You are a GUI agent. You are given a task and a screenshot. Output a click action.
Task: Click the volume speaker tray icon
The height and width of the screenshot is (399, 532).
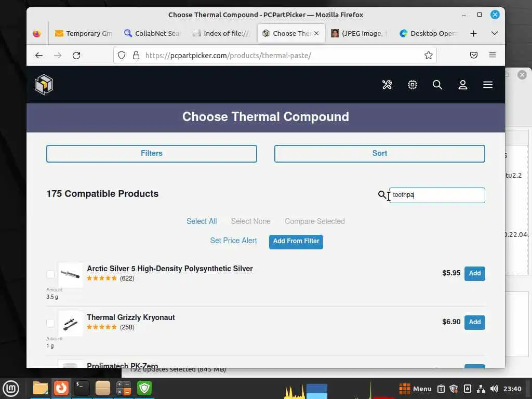click(x=494, y=389)
